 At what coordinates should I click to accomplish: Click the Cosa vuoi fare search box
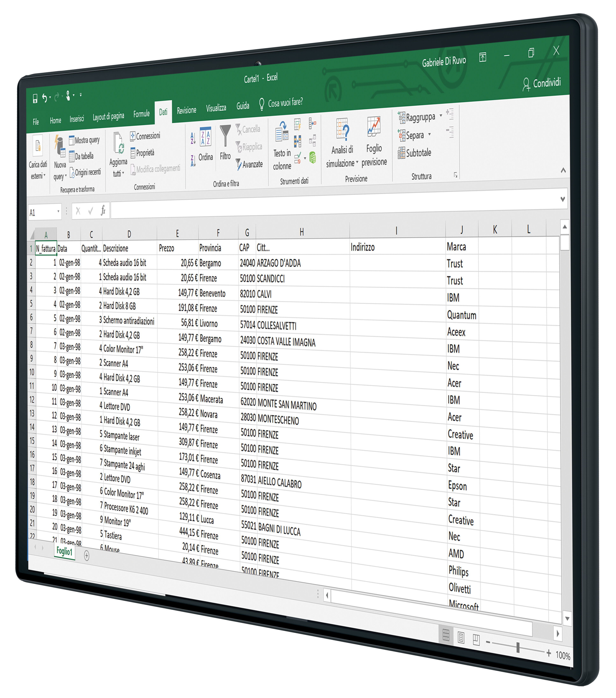point(281,103)
